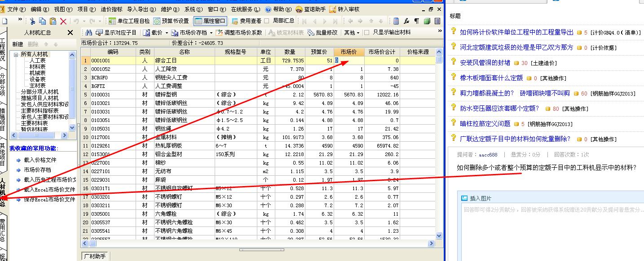Close the 人材机汇总 panel
Image resolution: width=644 pixels, height=261 pixels.
[x=70, y=32]
